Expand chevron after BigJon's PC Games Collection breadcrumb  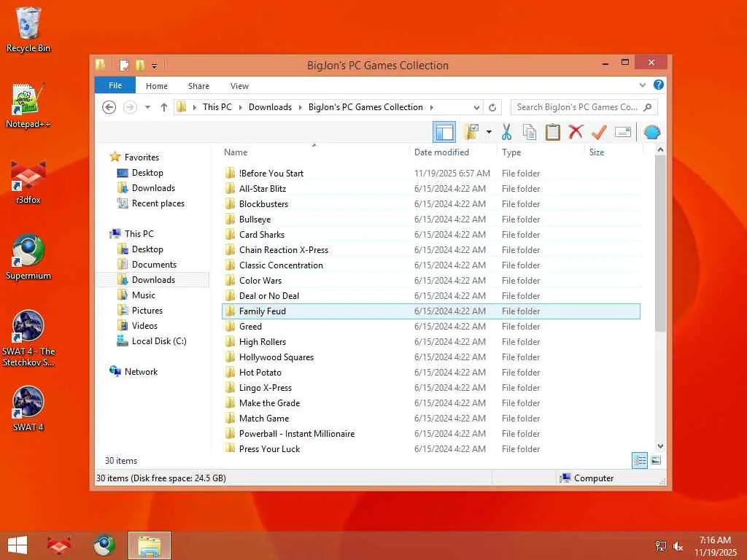pos(432,108)
